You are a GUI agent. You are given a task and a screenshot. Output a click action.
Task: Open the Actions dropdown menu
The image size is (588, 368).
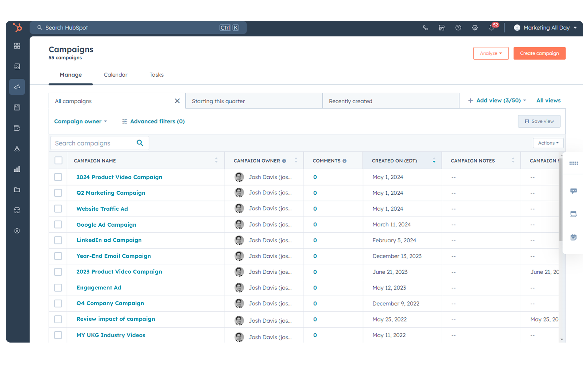pyautogui.click(x=548, y=143)
